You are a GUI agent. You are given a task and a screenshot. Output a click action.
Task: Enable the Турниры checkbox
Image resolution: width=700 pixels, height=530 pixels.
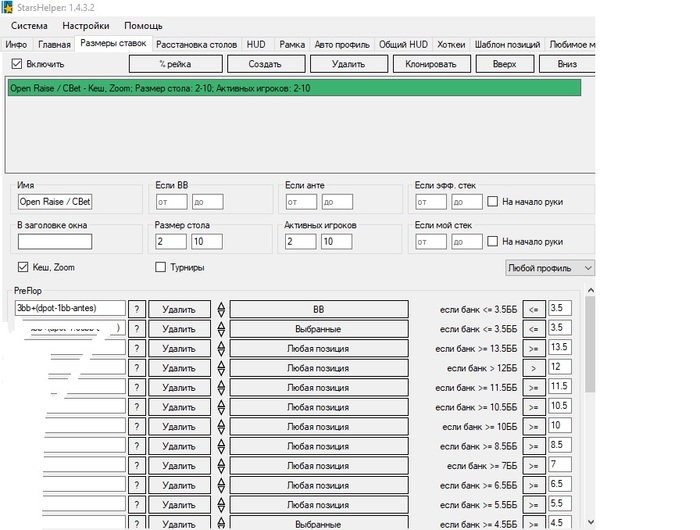point(161,267)
